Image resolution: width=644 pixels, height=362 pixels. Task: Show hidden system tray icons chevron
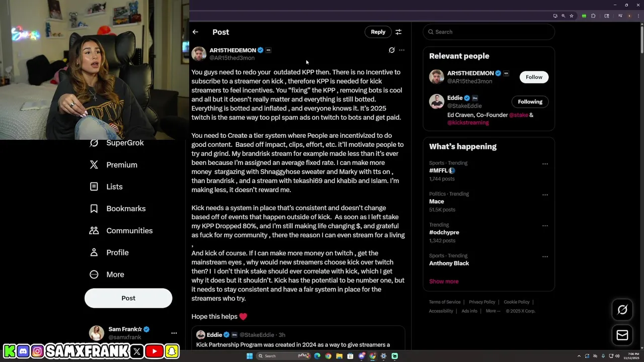(x=579, y=356)
